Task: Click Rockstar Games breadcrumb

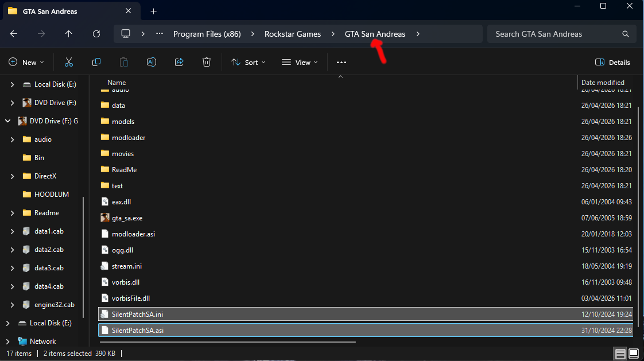Action: pyautogui.click(x=292, y=34)
